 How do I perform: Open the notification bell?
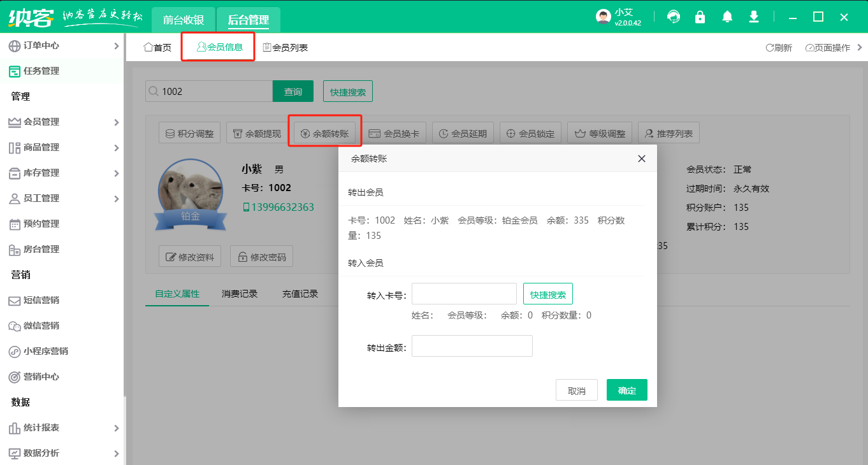pos(727,17)
